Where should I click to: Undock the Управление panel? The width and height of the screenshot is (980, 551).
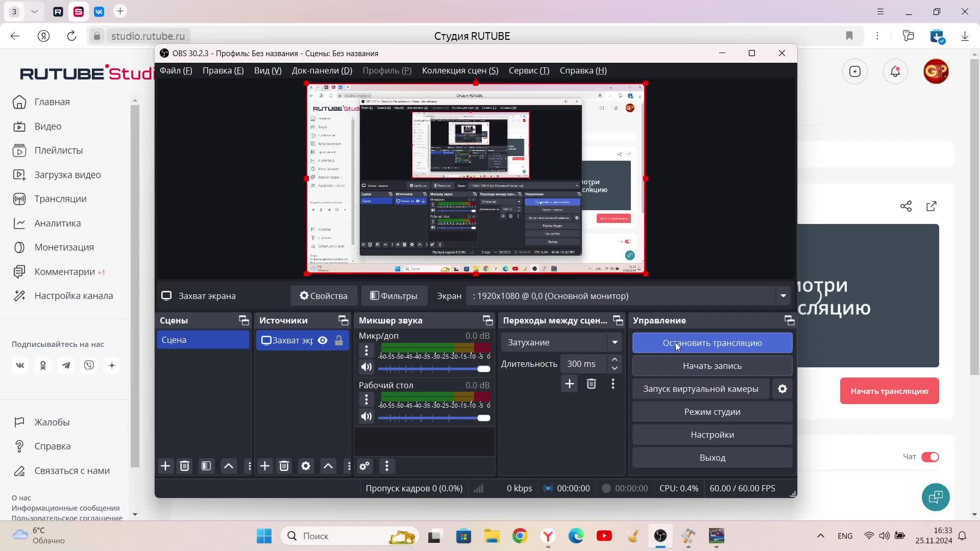pyautogui.click(x=789, y=320)
